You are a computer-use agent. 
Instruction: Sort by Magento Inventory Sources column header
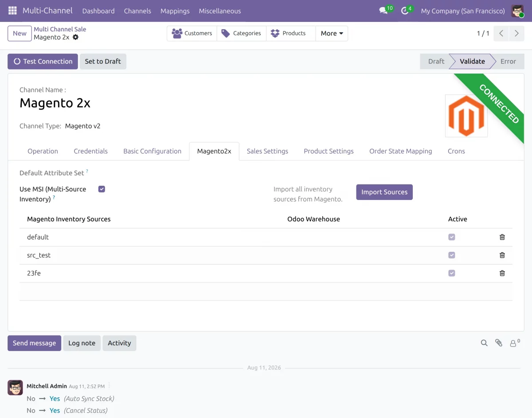[x=69, y=219]
